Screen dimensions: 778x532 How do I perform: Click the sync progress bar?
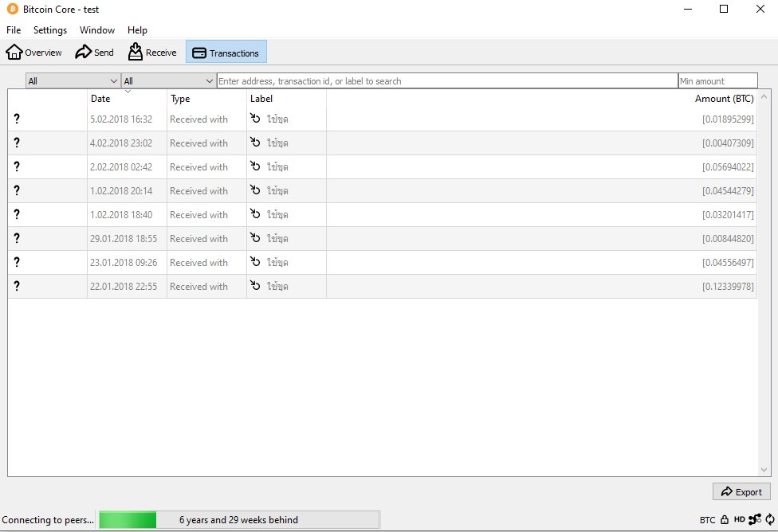tap(239, 519)
